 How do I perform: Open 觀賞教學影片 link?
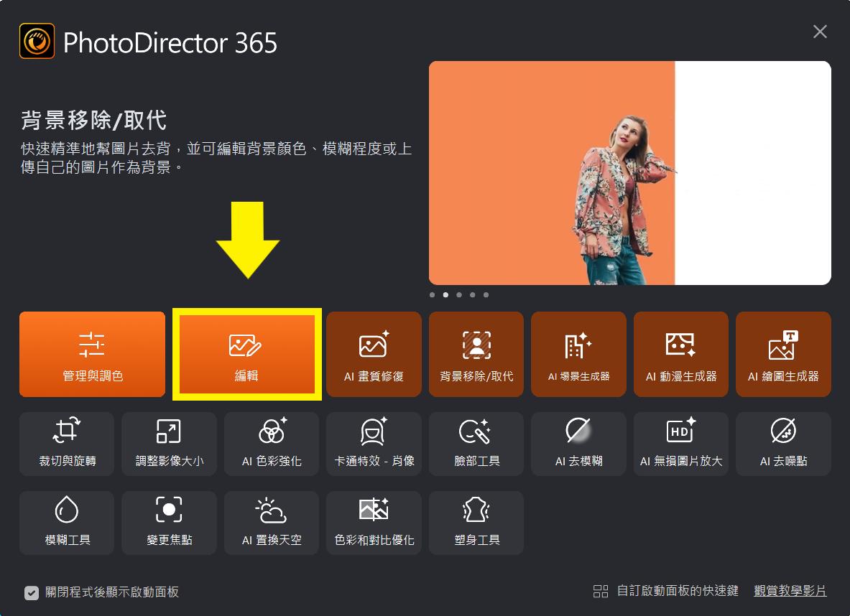pos(790,591)
